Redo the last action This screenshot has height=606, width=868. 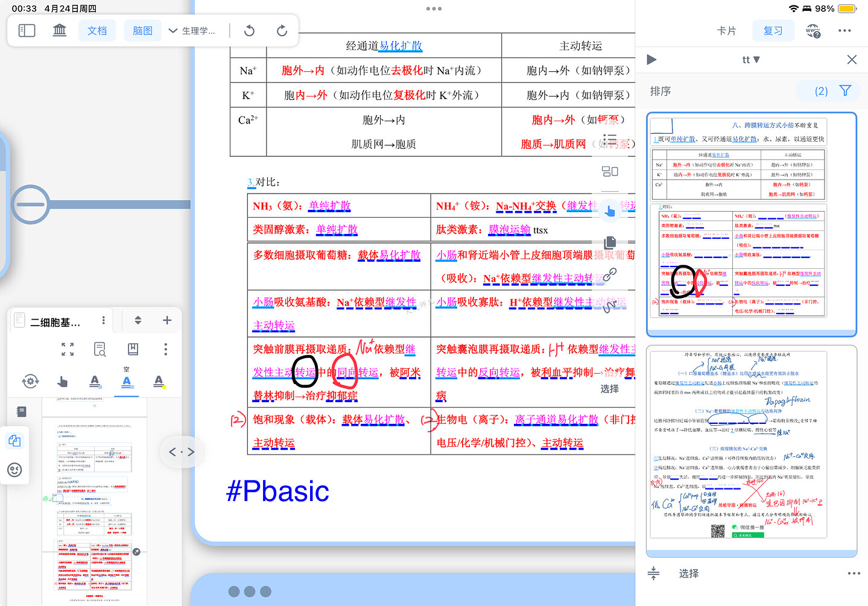tap(282, 31)
